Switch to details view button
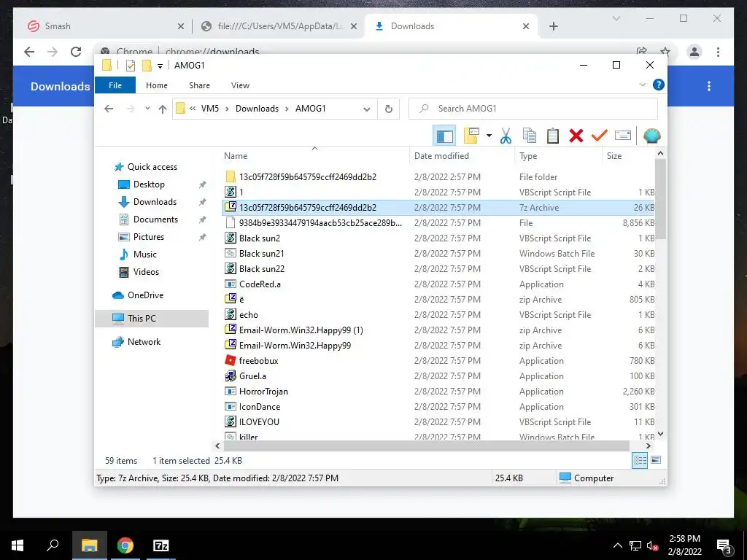The image size is (747, 560). click(x=640, y=461)
